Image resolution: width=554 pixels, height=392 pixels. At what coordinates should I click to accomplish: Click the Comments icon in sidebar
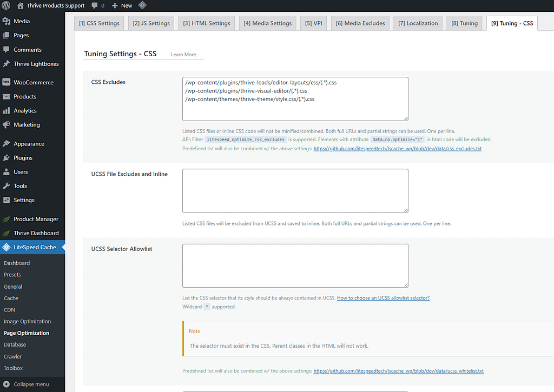(x=6, y=50)
